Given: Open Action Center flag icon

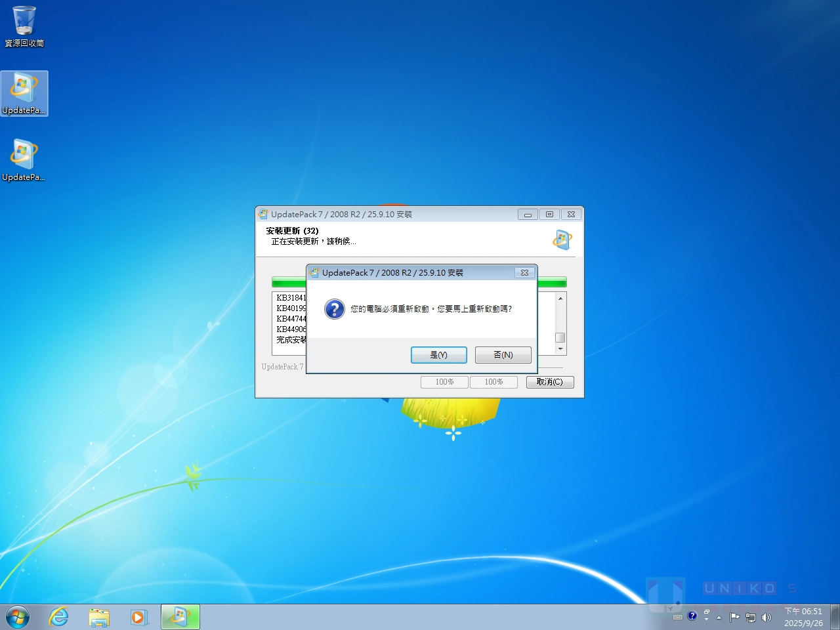Looking at the screenshot, I should [x=735, y=618].
